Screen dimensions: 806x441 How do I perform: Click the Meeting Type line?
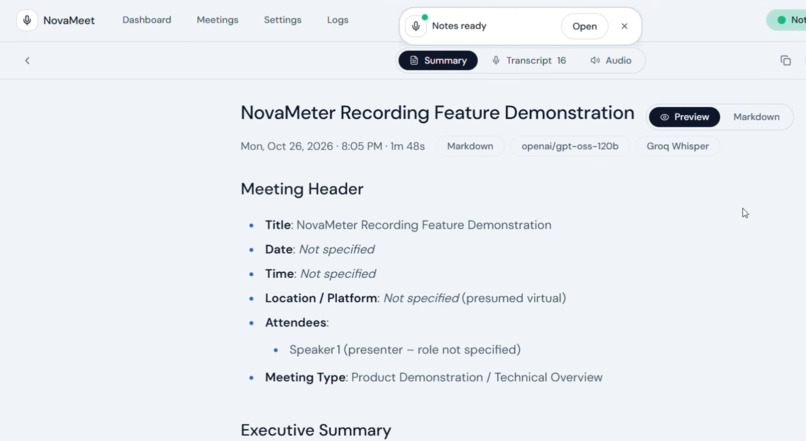[434, 377]
